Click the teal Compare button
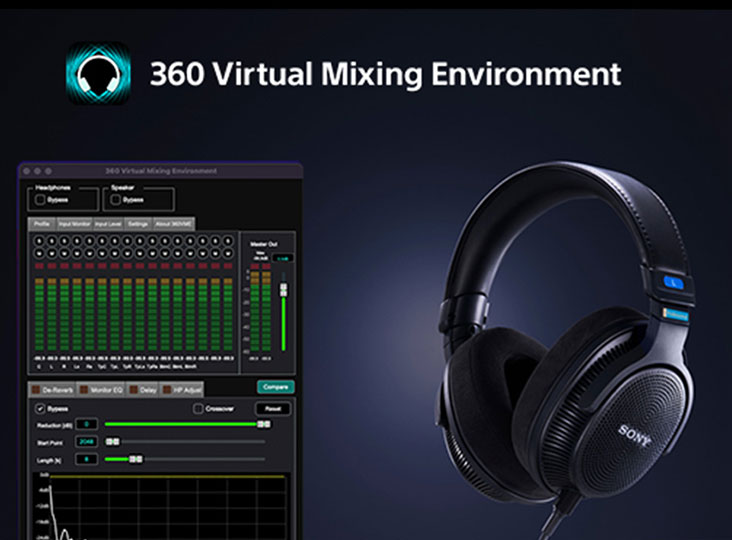 point(275,387)
